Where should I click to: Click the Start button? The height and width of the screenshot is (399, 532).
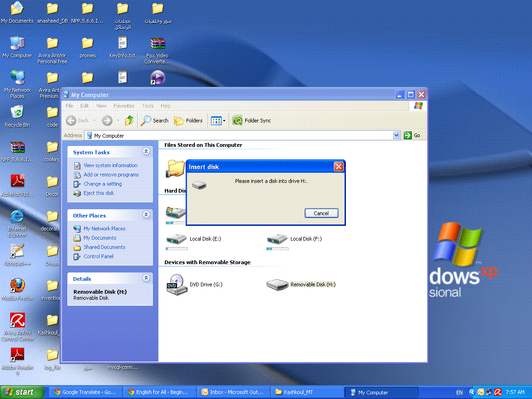(x=22, y=392)
